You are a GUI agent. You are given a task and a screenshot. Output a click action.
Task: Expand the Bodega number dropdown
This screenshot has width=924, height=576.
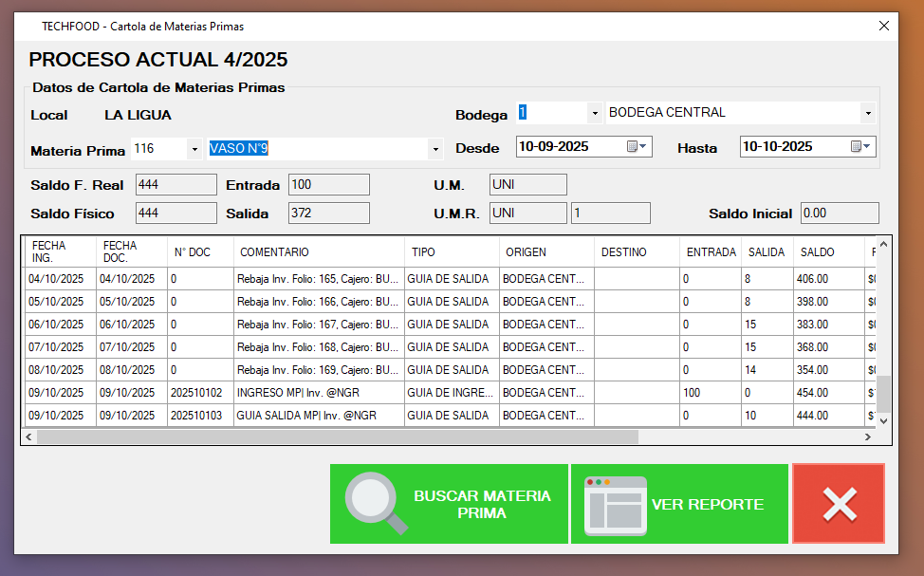(594, 113)
